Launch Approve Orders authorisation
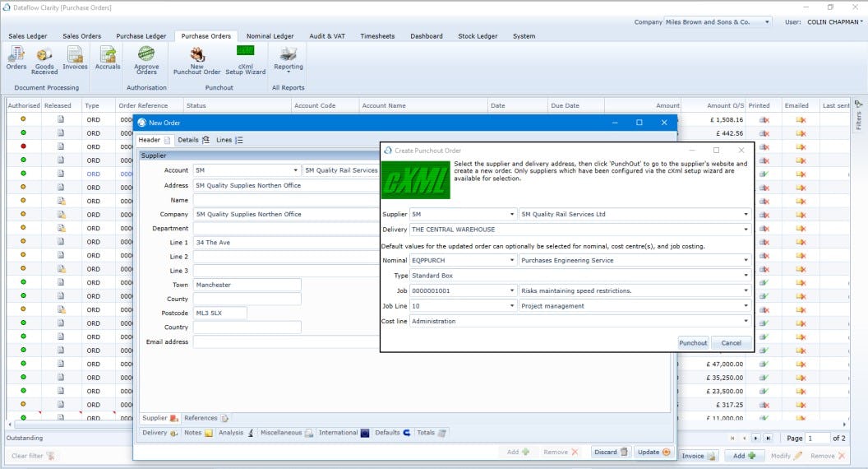Viewport: 868px width, 469px height. (146, 60)
